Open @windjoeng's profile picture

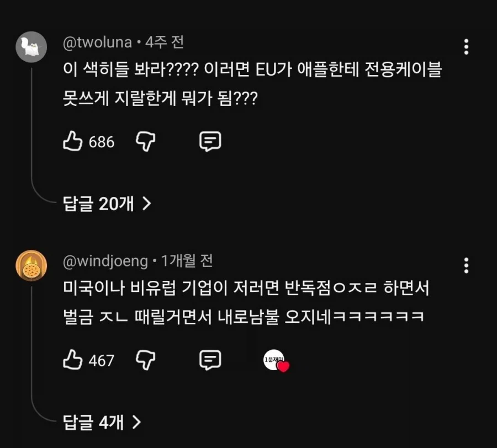pos(31,266)
